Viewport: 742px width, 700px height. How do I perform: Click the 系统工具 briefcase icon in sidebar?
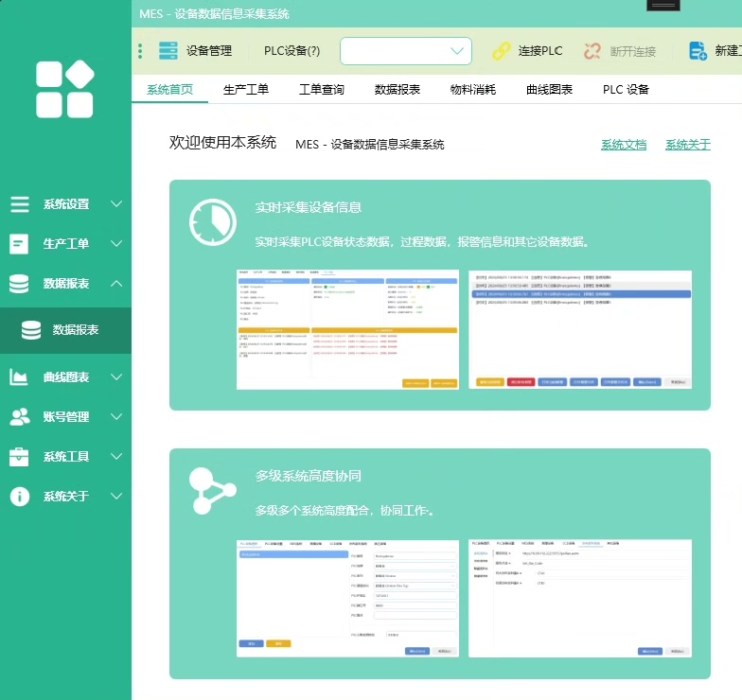pyautogui.click(x=19, y=457)
